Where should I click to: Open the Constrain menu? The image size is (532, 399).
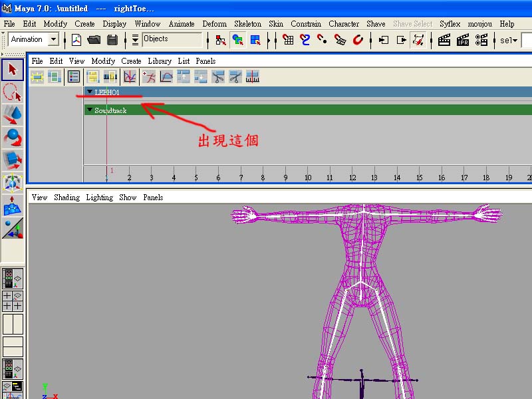pos(306,24)
